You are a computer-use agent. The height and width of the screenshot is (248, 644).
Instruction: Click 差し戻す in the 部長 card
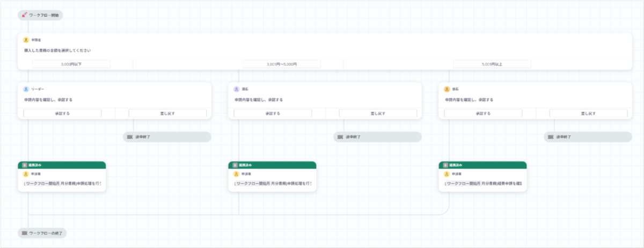[588, 114]
